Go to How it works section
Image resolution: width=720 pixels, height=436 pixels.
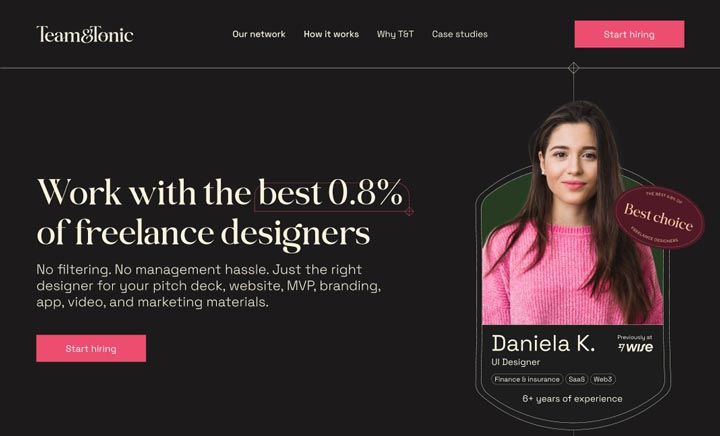(331, 34)
